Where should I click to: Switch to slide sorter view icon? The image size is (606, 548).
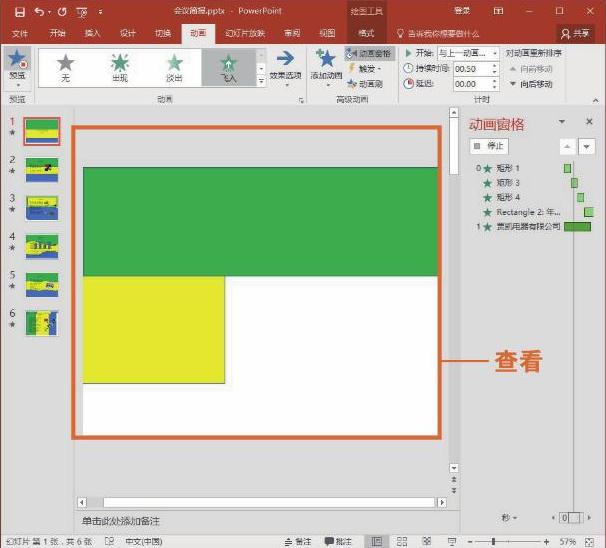click(402, 541)
